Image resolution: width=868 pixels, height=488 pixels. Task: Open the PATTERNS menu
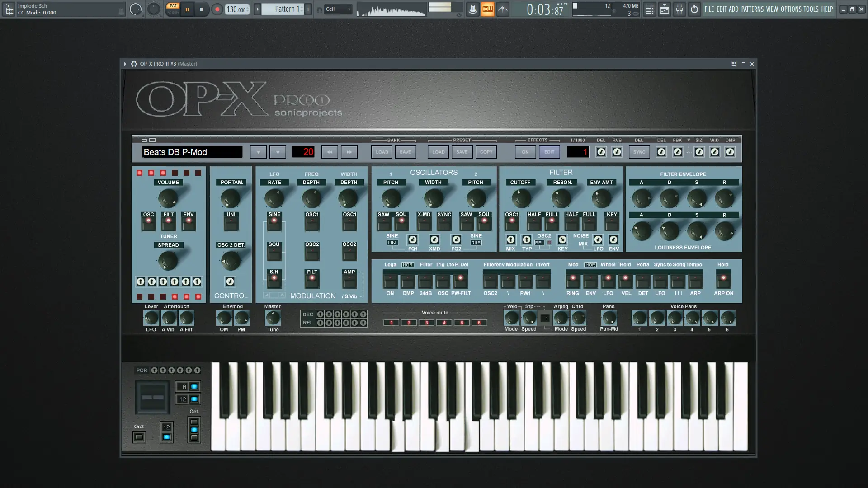tap(752, 9)
